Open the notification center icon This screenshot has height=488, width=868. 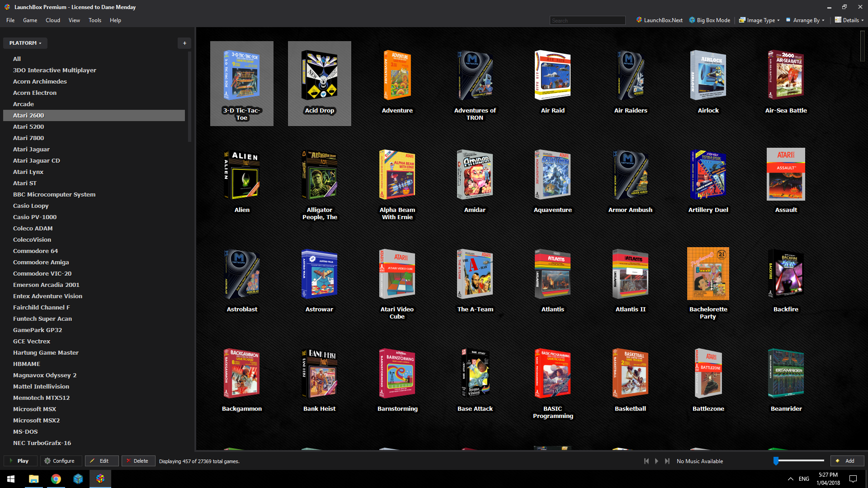[x=853, y=479]
